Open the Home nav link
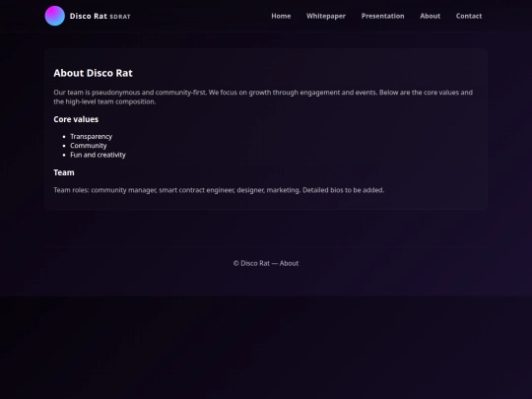The image size is (532, 399). click(x=281, y=16)
